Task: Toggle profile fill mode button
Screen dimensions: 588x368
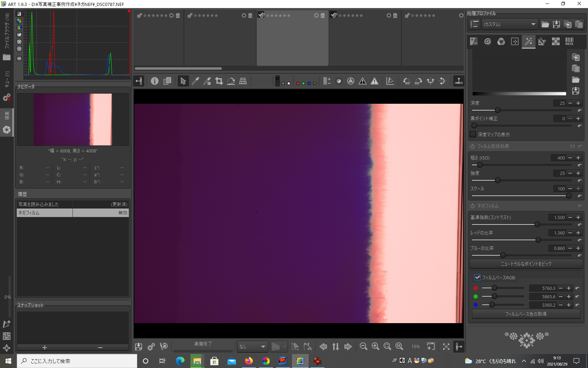Action: (475, 24)
